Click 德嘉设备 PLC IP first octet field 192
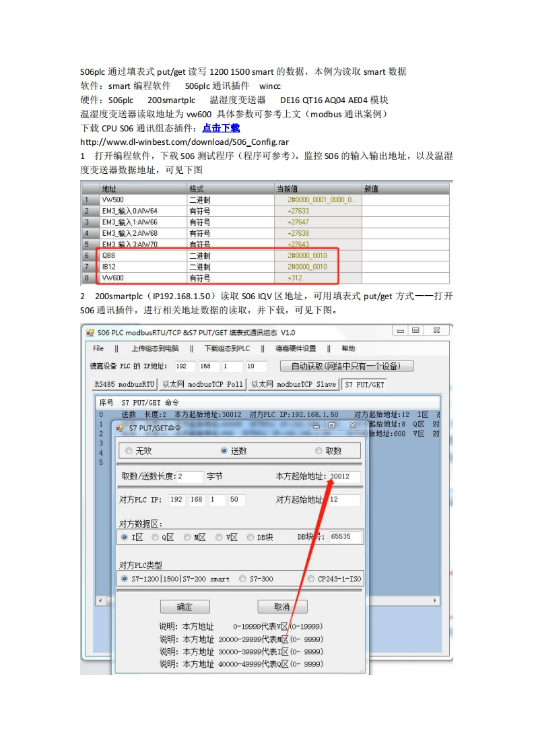This screenshot has height=756, width=534. click(x=184, y=366)
